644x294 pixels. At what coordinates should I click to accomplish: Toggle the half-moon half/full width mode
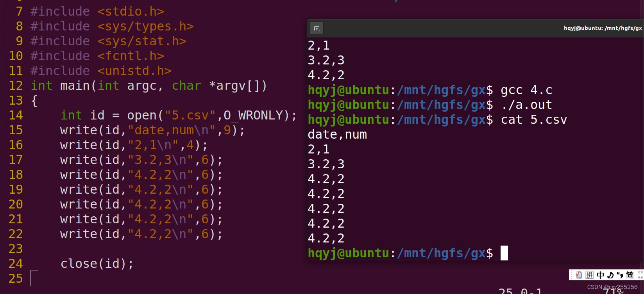click(610, 275)
